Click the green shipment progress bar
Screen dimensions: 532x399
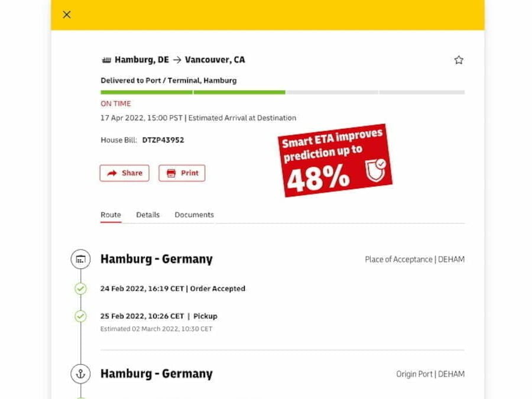click(193, 92)
